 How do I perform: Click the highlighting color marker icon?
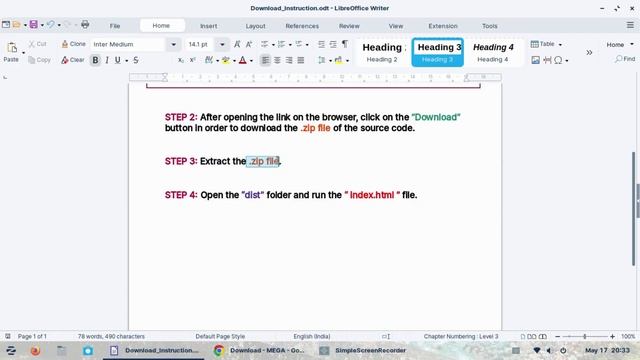coord(225,60)
